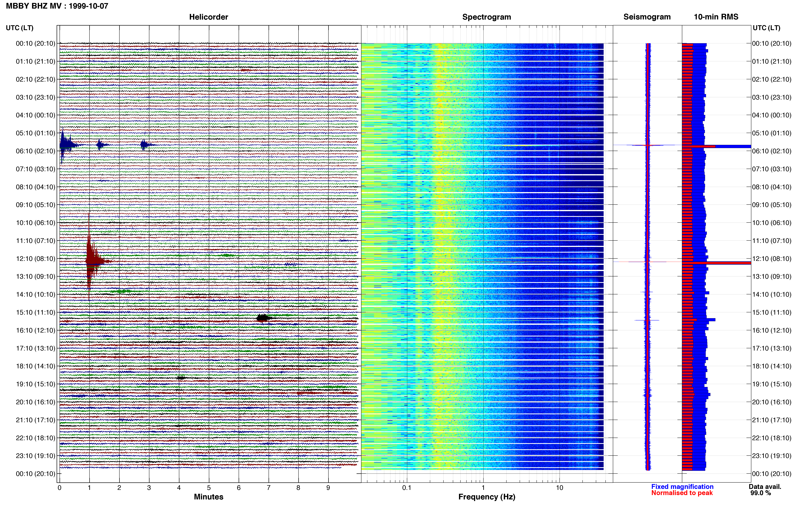Screen dimensions: 812x508
Task: Click the left '18:10 (14:10)' time label
Action: (36, 366)
